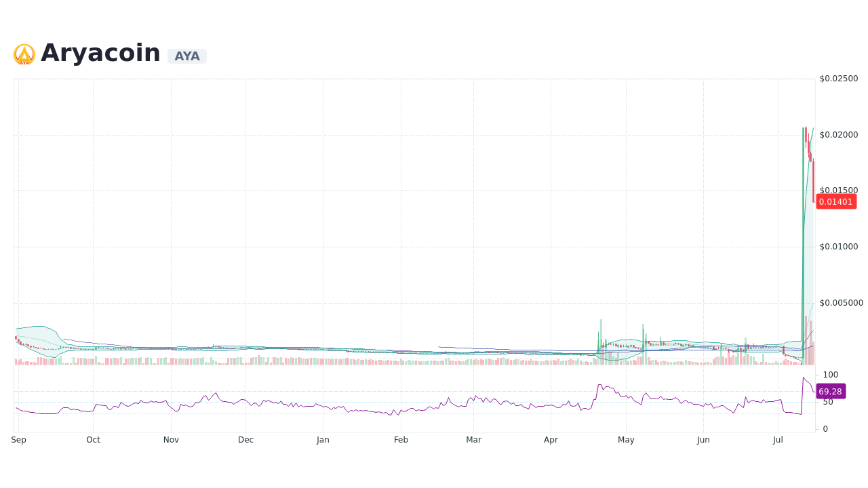
Task: Expand the $0.005000 axis label
Action: coord(841,302)
